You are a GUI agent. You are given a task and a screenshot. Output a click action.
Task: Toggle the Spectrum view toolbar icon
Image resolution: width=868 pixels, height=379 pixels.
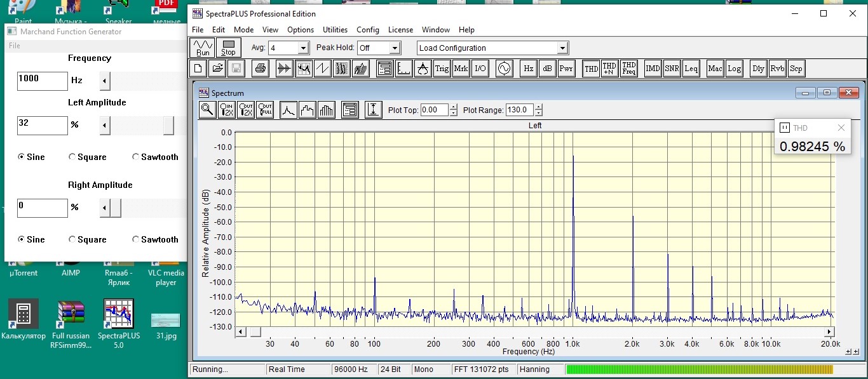coord(303,69)
